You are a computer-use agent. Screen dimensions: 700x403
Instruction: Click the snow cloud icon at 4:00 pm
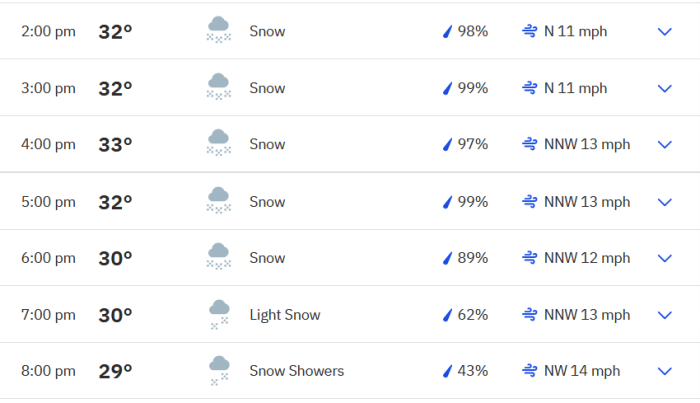pyautogui.click(x=219, y=143)
